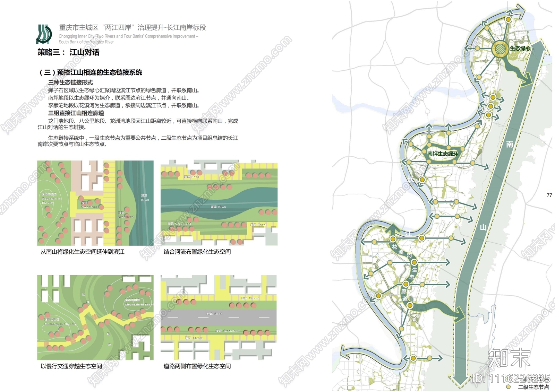Click the ID: 1116226235 text
The height and width of the screenshot is (392, 555).
pyautogui.click(x=511, y=378)
